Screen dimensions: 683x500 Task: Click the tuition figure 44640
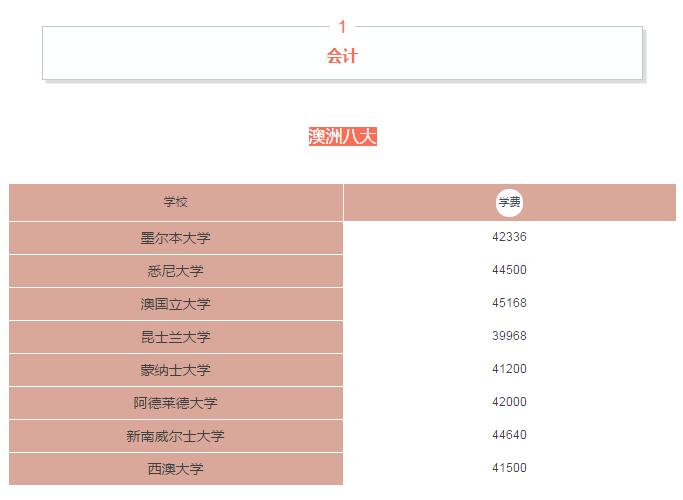pyautogui.click(x=510, y=435)
